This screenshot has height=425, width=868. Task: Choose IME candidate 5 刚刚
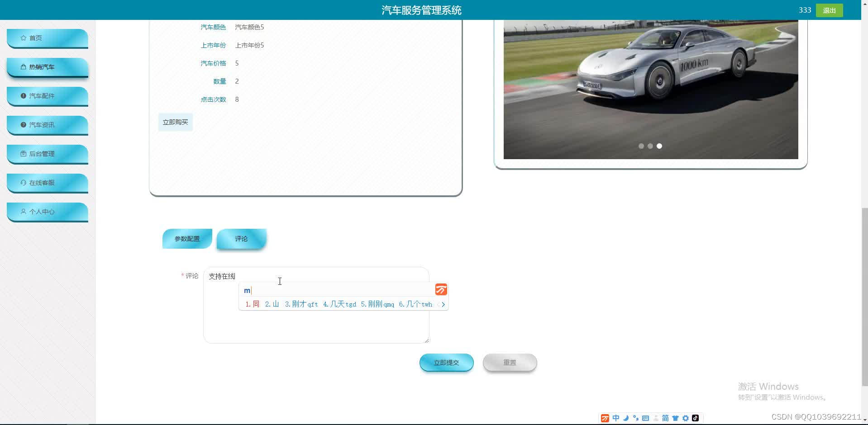(x=377, y=304)
